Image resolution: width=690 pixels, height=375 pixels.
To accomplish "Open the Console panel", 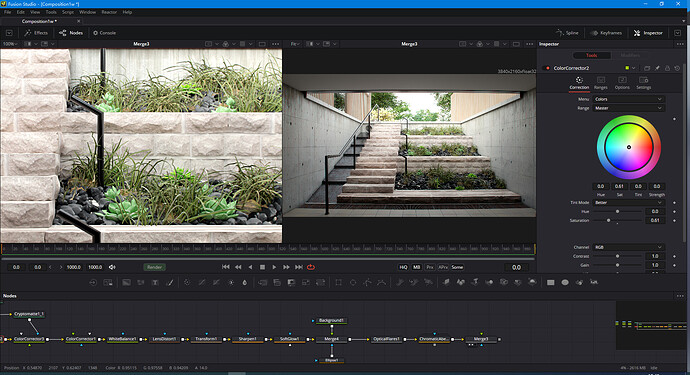I will pyautogui.click(x=104, y=33).
